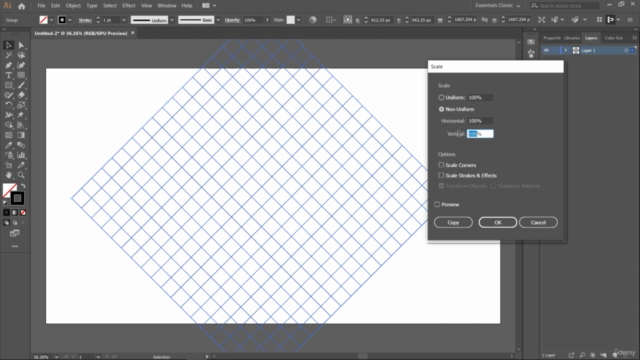This screenshot has width=640, height=360.
Task: Open the File menu
Action: coord(41,6)
